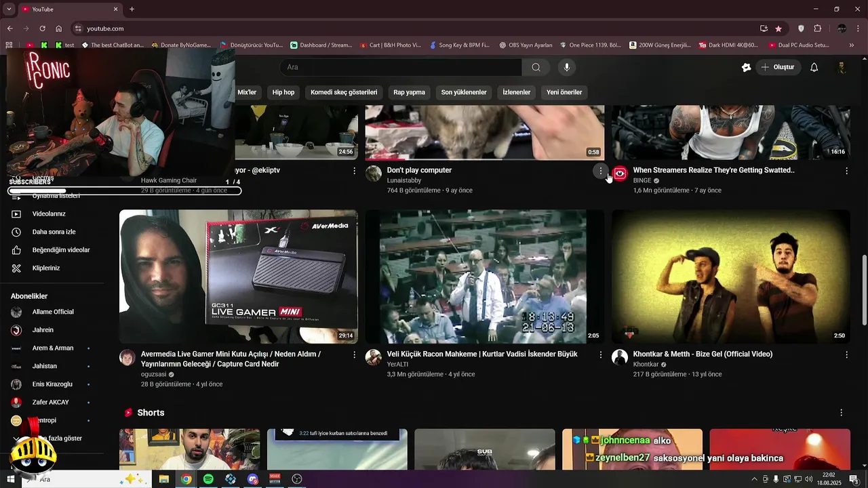Open the Chrome extensions puzzle icon
The height and width of the screenshot is (488, 868).
click(x=817, y=28)
